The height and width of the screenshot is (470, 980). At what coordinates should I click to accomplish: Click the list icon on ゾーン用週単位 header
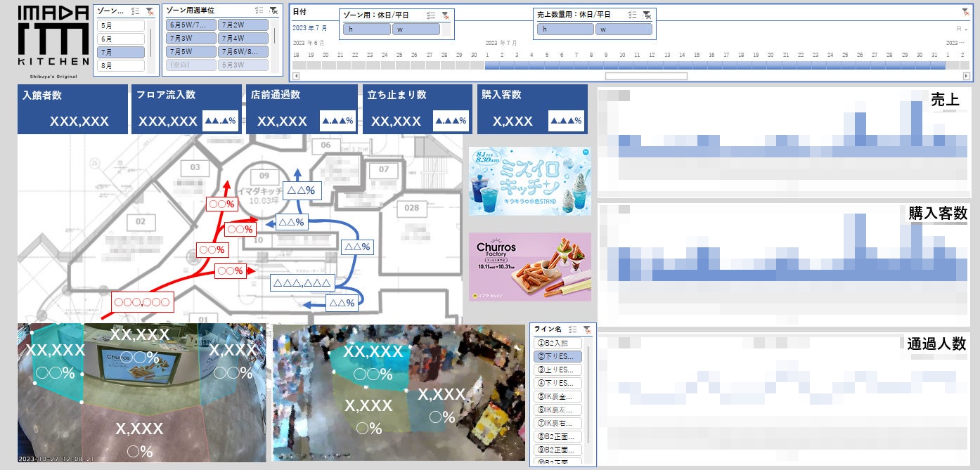click(259, 11)
